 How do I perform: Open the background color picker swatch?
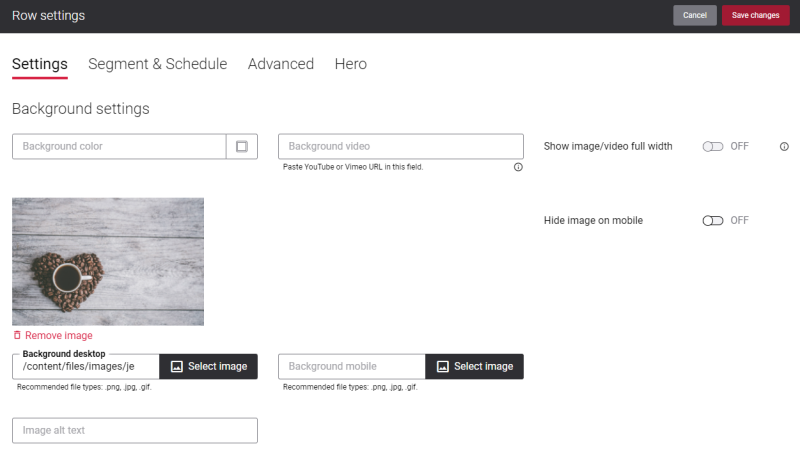(242, 146)
